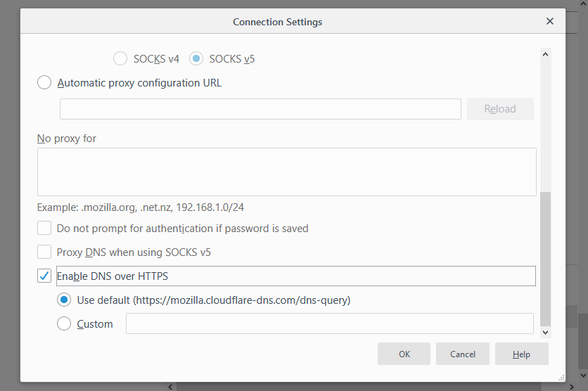Image resolution: width=588 pixels, height=391 pixels.
Task: Select the SOCKS v5 radio button
Action: coord(197,59)
